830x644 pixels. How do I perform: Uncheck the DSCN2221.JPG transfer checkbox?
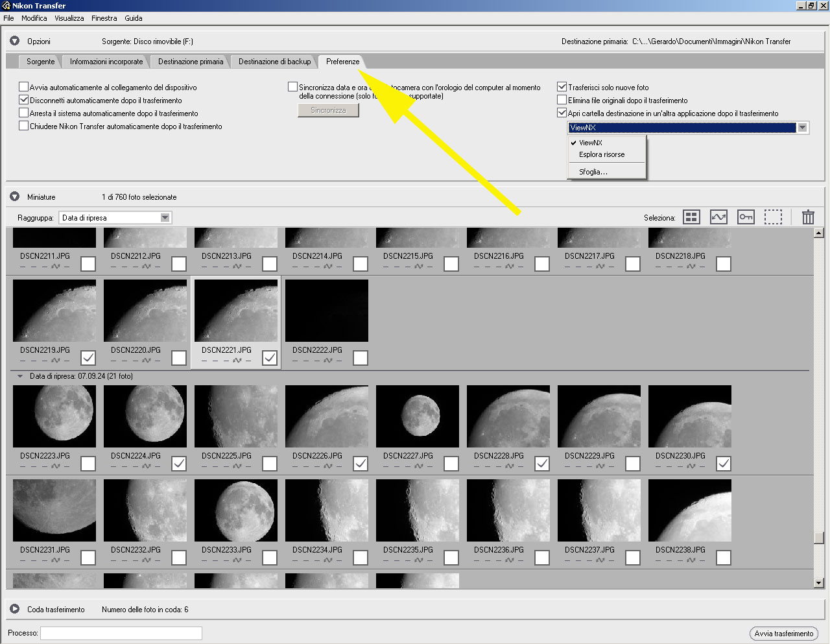click(x=270, y=358)
